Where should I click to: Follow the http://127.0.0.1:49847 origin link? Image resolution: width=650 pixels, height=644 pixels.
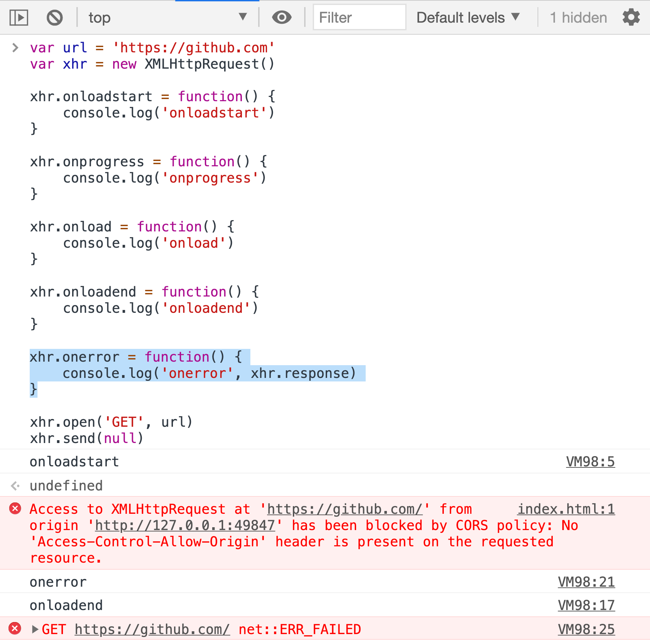tap(185, 525)
